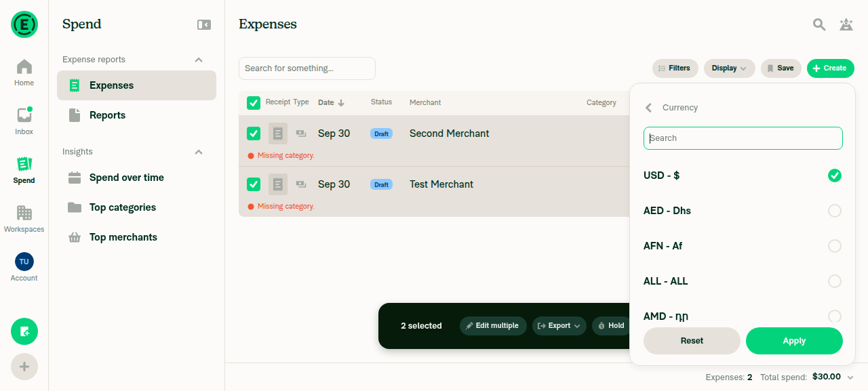
Task: Open the Workspaces section
Action: [x=24, y=219]
